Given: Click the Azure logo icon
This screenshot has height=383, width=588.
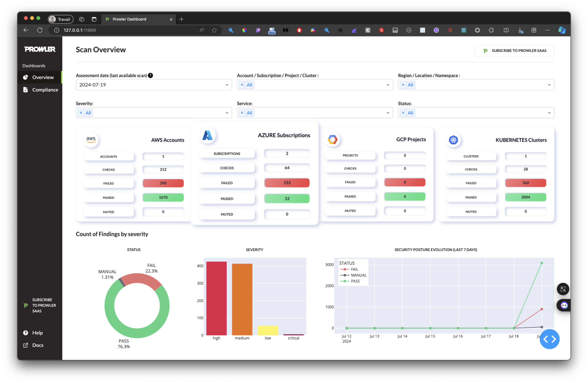Looking at the screenshot, I should 207,135.
